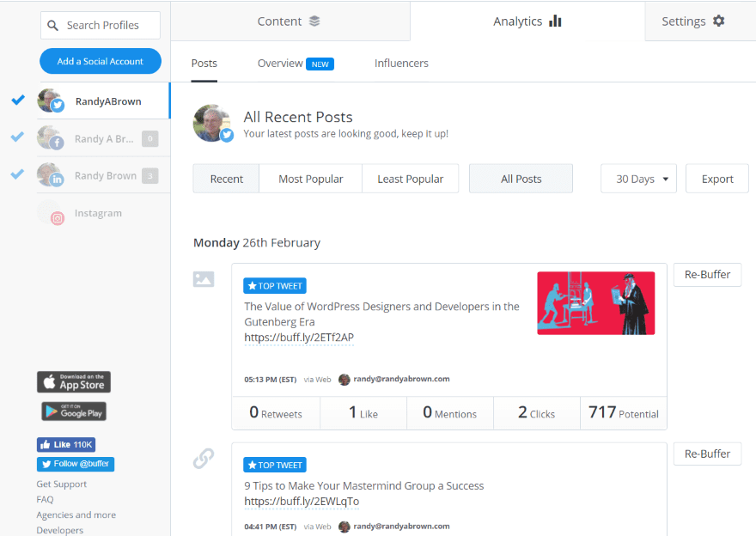Click the Settings gear icon
The width and height of the screenshot is (756, 536).
(719, 21)
